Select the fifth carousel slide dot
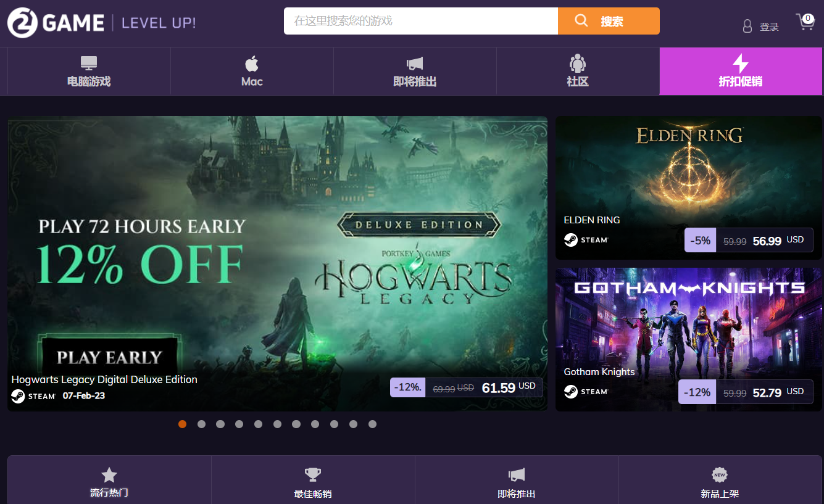824x504 pixels. pos(258,424)
